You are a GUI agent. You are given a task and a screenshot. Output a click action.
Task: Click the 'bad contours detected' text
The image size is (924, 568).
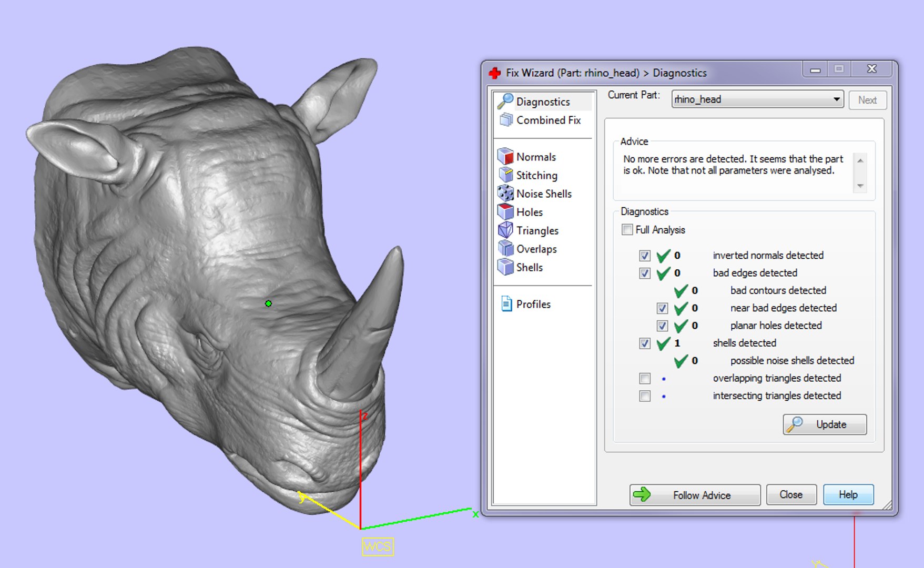(x=778, y=290)
